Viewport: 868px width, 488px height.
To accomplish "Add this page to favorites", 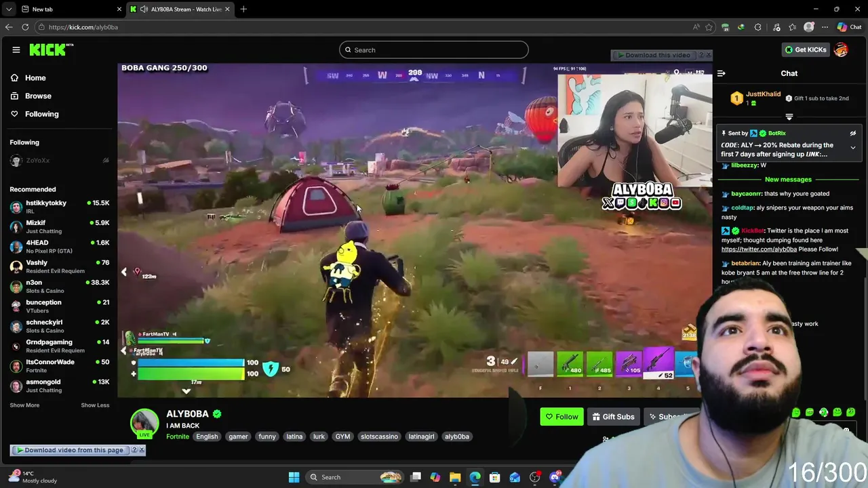I will click(x=709, y=27).
